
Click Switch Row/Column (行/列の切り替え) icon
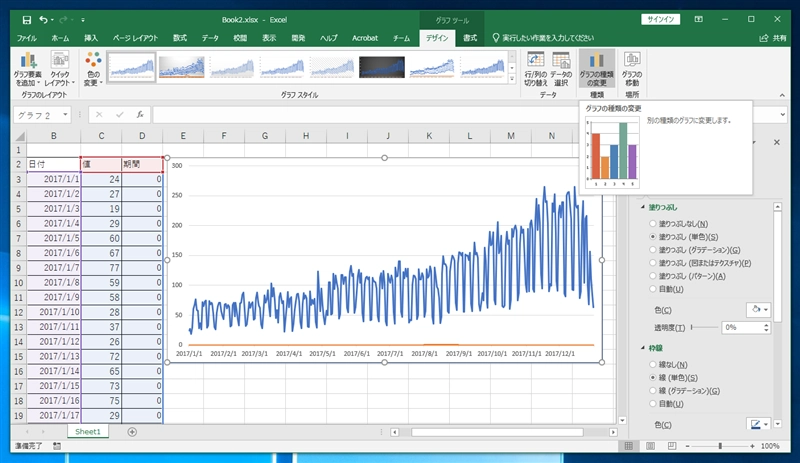[x=536, y=69]
